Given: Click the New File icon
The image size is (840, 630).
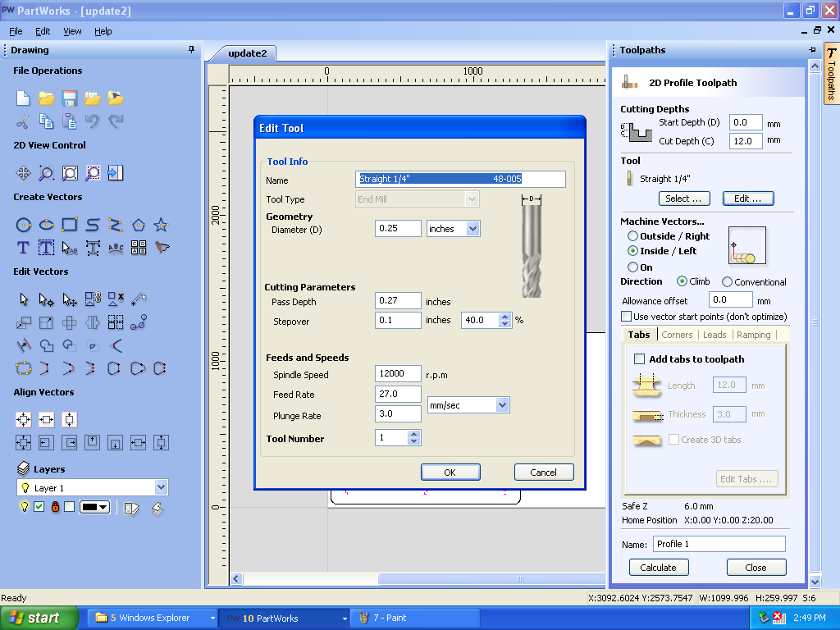Looking at the screenshot, I should pyautogui.click(x=23, y=98).
